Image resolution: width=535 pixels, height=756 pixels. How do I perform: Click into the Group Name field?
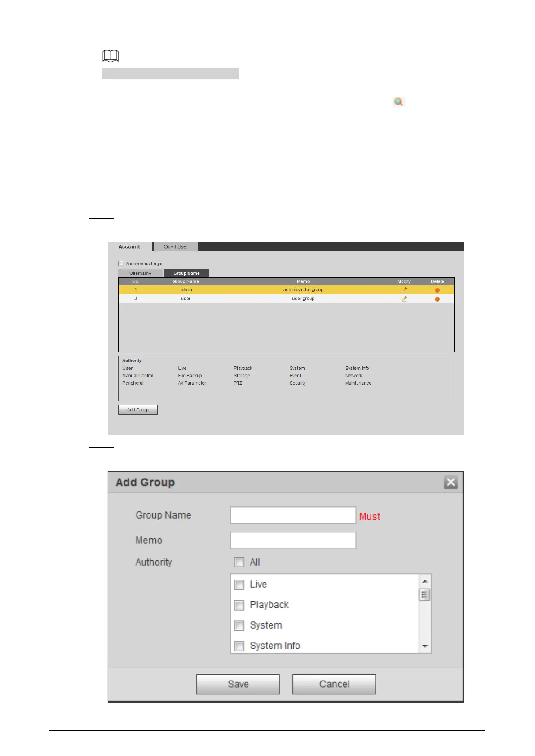(x=293, y=515)
